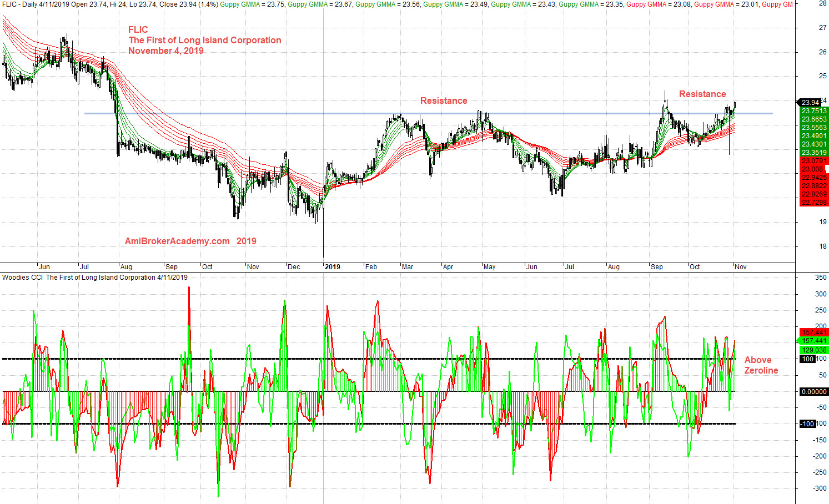Click the Woodies CCI pane title
This screenshot has height=504, width=829.
pyautogui.click(x=95, y=278)
